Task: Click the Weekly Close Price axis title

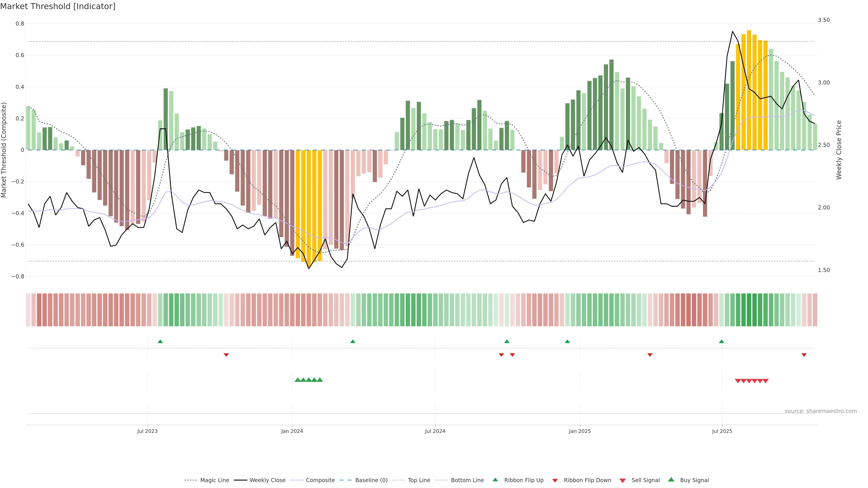Action: (x=839, y=150)
